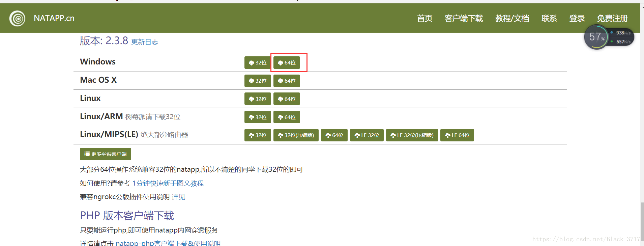
Task: Open the NATAPP.cn brand link
Action: click(54, 18)
